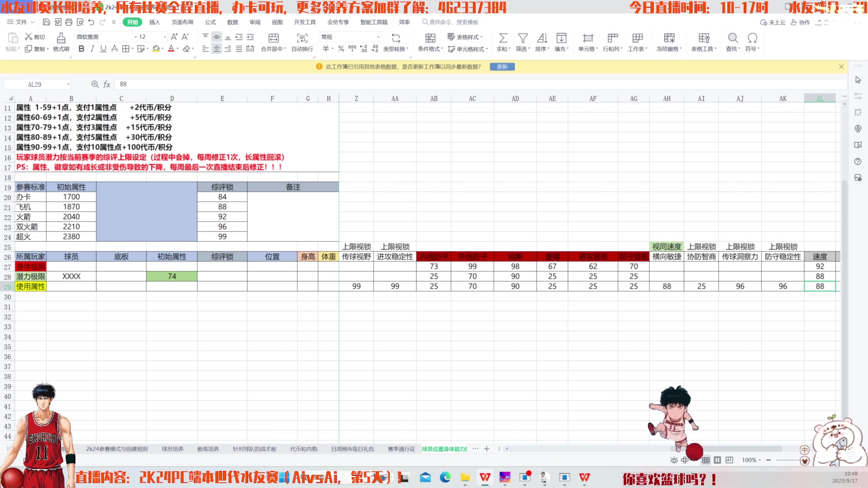Click the Table Tools (表格工具) icon
The width and height of the screenshot is (868, 488).
[x=703, y=38]
